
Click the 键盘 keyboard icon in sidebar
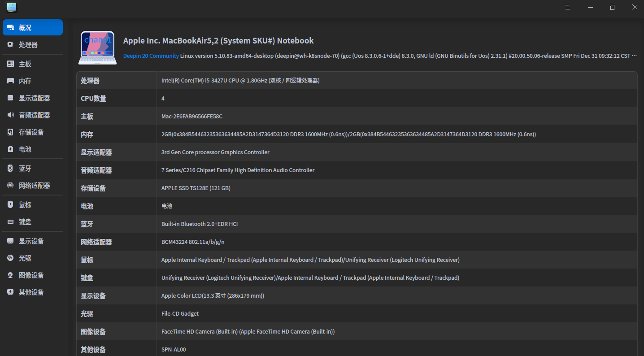(11, 222)
